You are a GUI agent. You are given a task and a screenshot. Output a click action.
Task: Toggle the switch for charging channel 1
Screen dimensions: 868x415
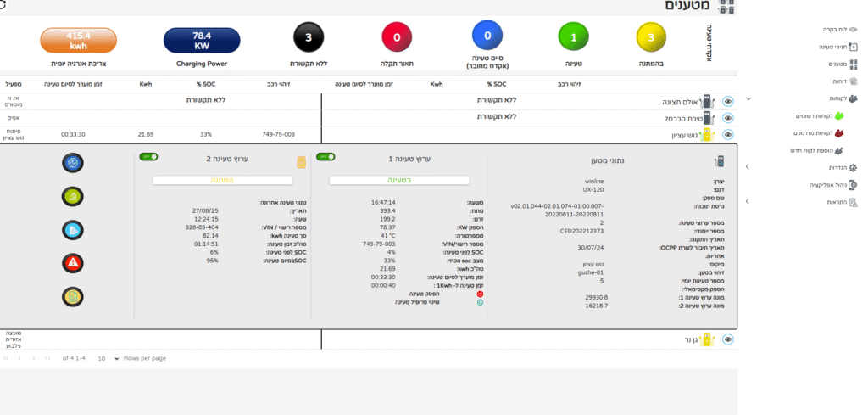(x=325, y=157)
